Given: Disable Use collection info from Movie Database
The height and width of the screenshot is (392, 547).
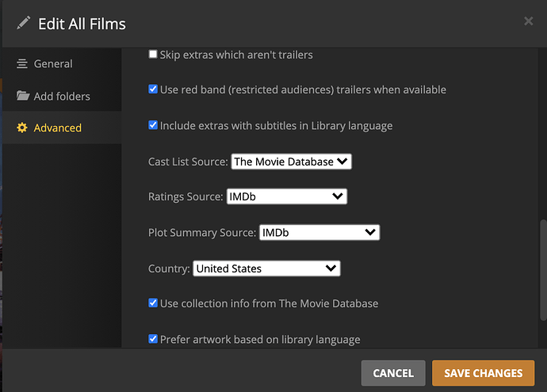Looking at the screenshot, I should tap(153, 303).
